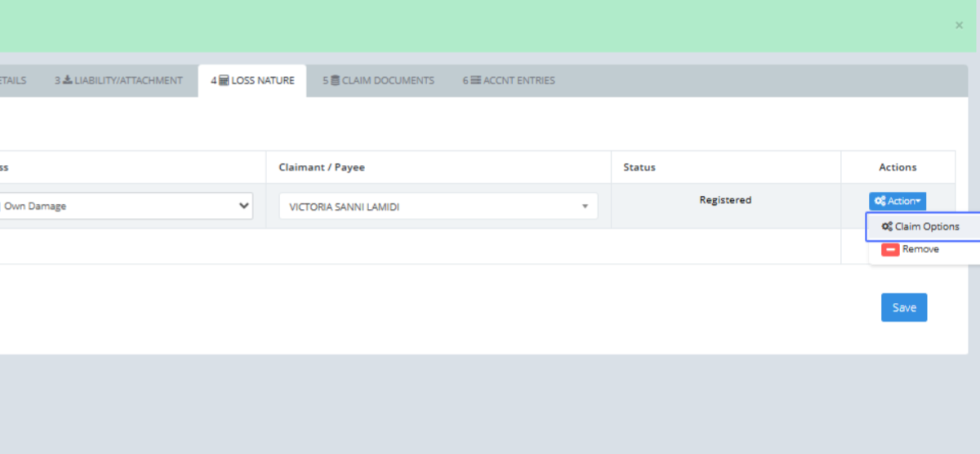Expand the Claimant / Payee selector arrow
Screen dimensions: 980x454
585,207
